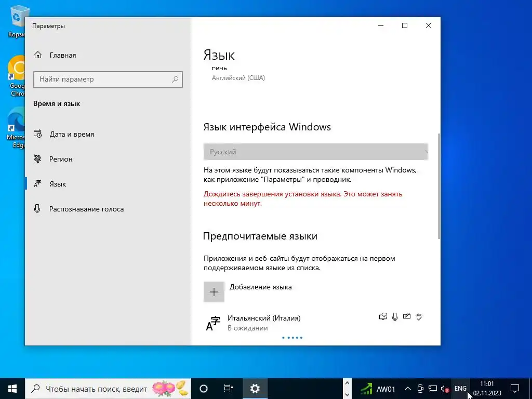Screen dimensions: 532x399
Task: Open Распознавание голоса settings
Action: pyautogui.click(x=86, y=209)
